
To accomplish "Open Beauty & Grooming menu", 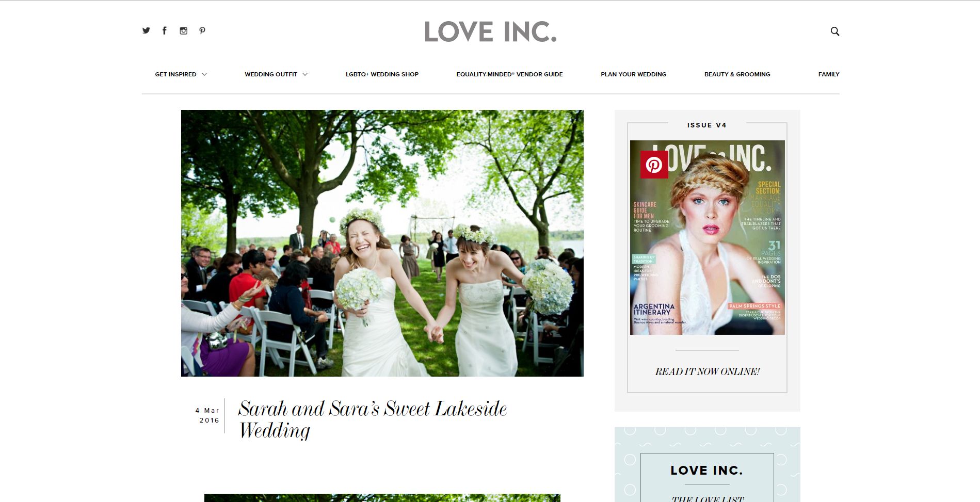I will tap(737, 74).
